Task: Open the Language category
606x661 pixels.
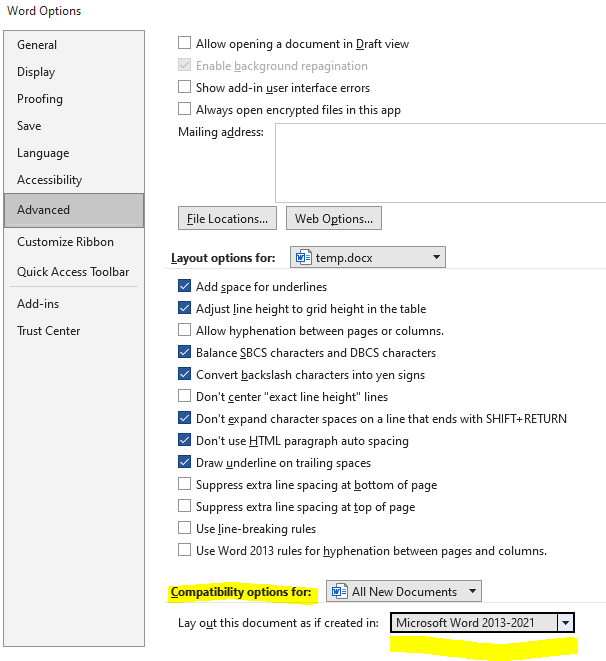Action: pos(43,153)
